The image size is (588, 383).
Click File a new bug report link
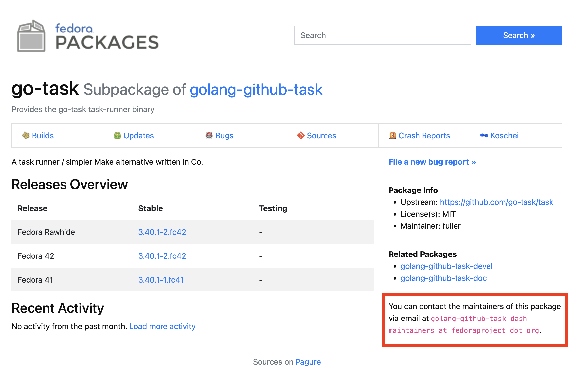[432, 162]
